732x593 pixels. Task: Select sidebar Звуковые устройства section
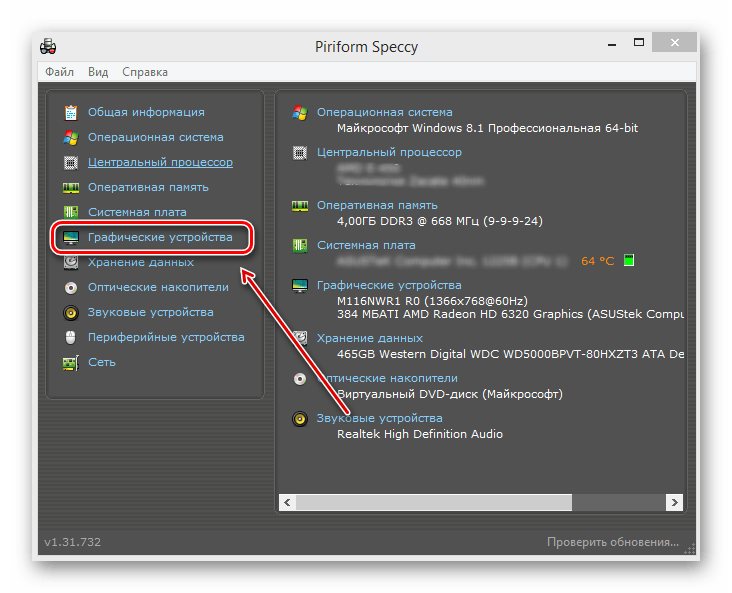pyautogui.click(x=151, y=312)
